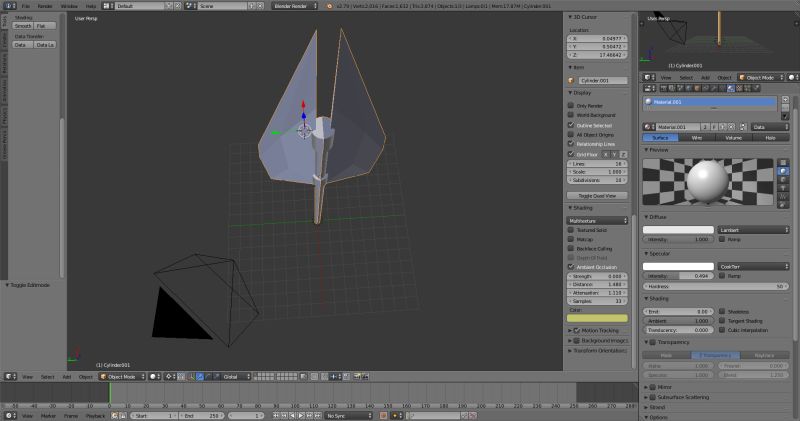Viewport: 800px width, 421px height.
Task: Open the Specular color swatch
Action: (x=678, y=266)
